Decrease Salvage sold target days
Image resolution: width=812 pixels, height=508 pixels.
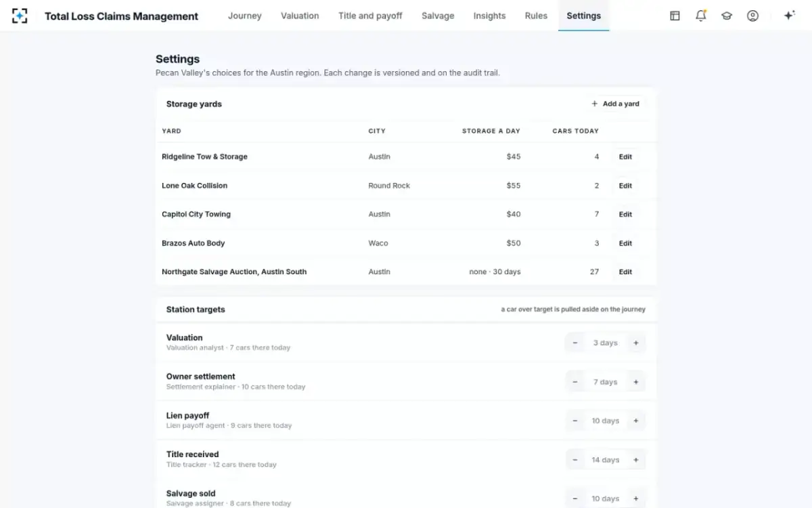pyautogui.click(x=575, y=499)
